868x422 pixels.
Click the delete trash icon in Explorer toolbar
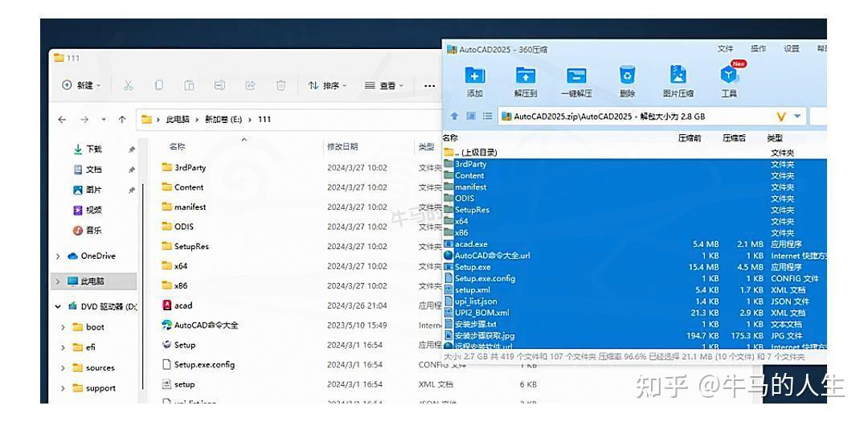[280, 85]
